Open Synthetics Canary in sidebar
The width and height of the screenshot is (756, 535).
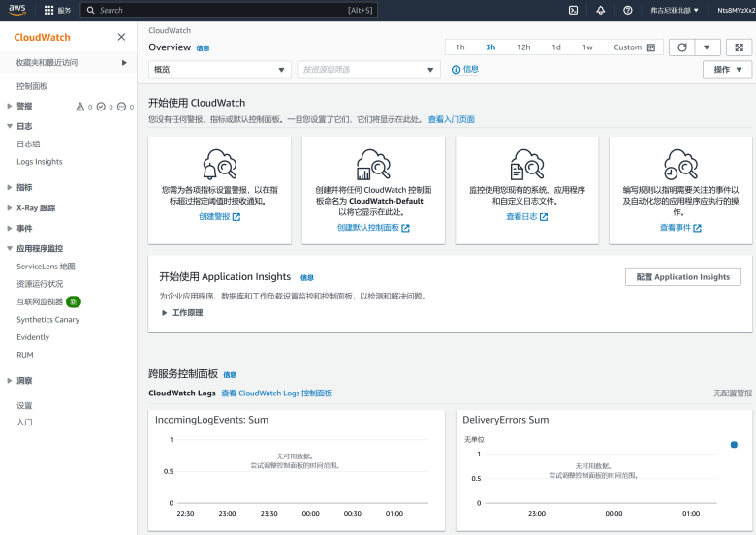pyautogui.click(x=47, y=319)
